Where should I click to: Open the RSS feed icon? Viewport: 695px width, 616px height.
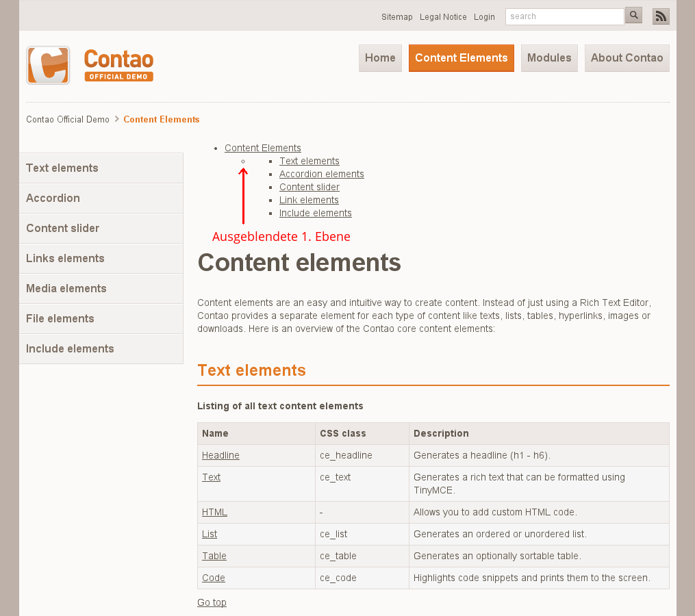[661, 16]
